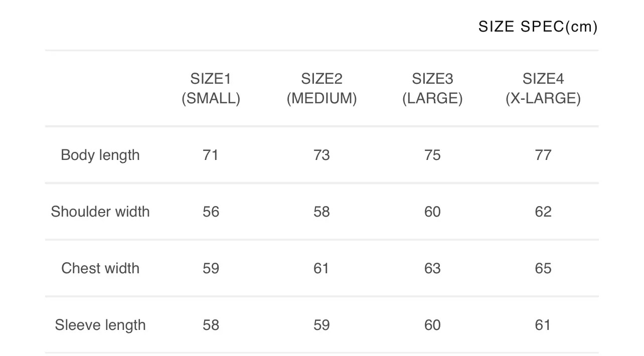The width and height of the screenshot is (644, 356).
Task: Click Chest width value 65 for X-Large
Action: point(543,268)
